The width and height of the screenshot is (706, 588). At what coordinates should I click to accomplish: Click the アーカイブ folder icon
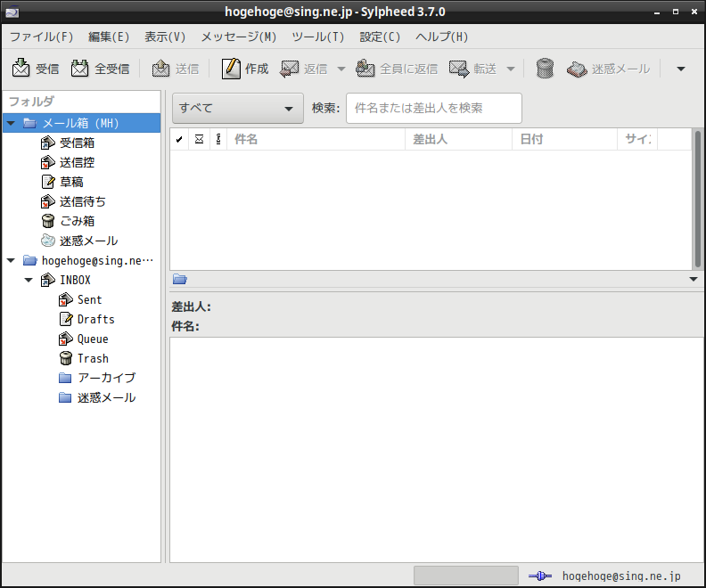[65, 378]
